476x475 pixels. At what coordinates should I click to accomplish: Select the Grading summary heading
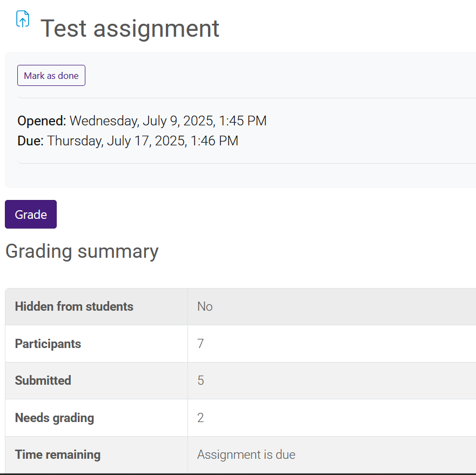pos(82,251)
